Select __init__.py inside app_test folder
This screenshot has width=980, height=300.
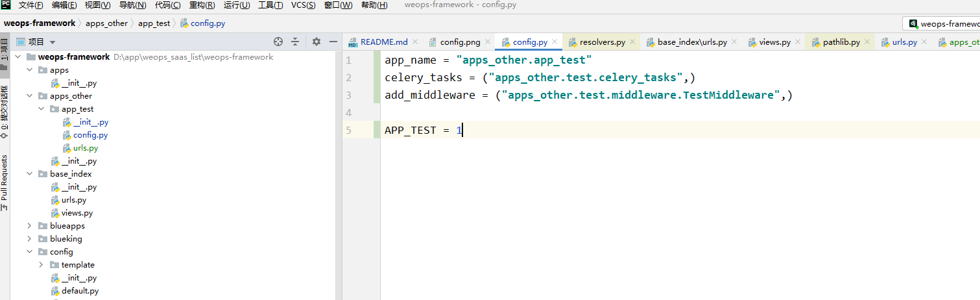86,122
